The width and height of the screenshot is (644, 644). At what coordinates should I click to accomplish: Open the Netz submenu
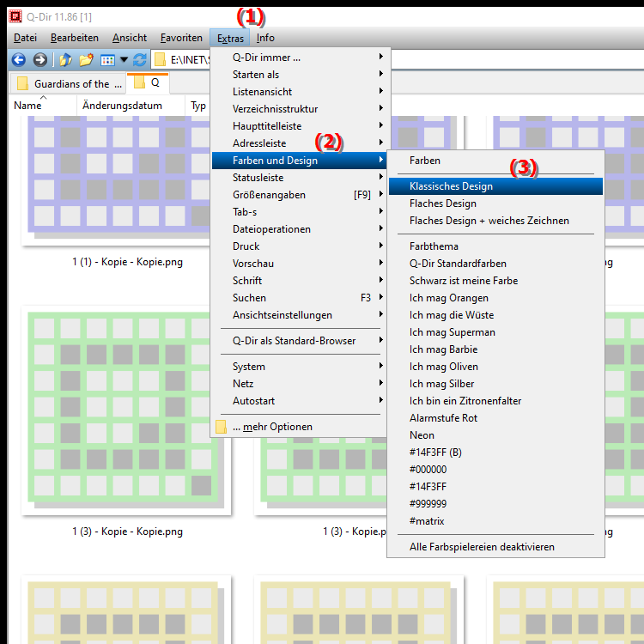coord(299,384)
